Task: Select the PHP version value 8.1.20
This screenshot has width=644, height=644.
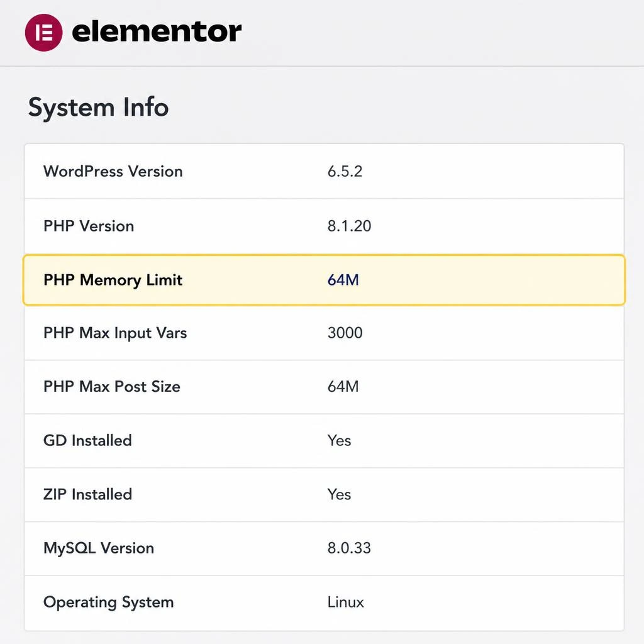Action: click(x=349, y=226)
